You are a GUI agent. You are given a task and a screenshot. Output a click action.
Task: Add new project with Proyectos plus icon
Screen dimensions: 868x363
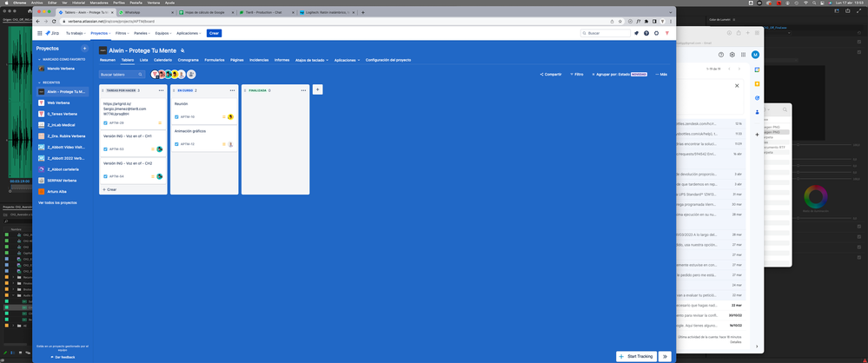coord(84,49)
